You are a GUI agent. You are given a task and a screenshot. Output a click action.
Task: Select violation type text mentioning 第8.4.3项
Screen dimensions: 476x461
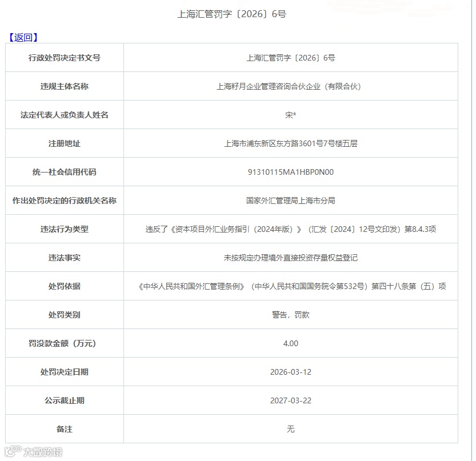pyautogui.click(x=290, y=229)
